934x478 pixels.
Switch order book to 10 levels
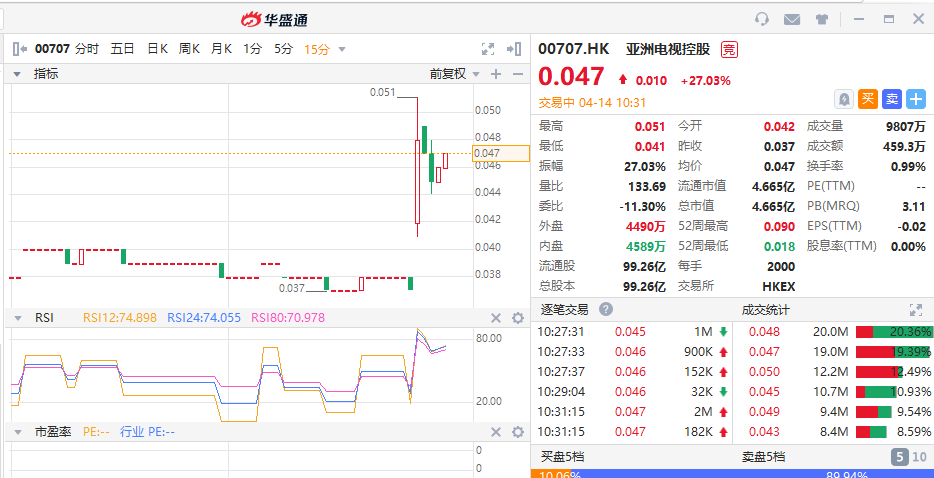point(920,457)
